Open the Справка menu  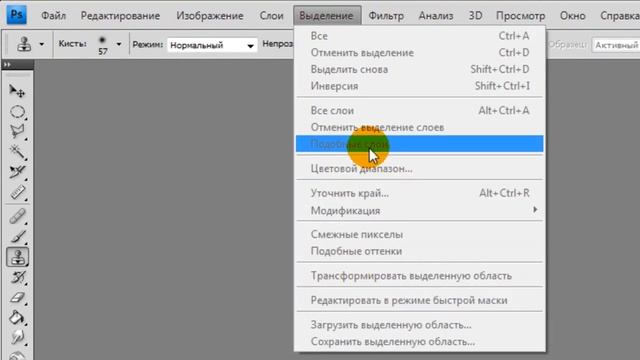point(619,16)
